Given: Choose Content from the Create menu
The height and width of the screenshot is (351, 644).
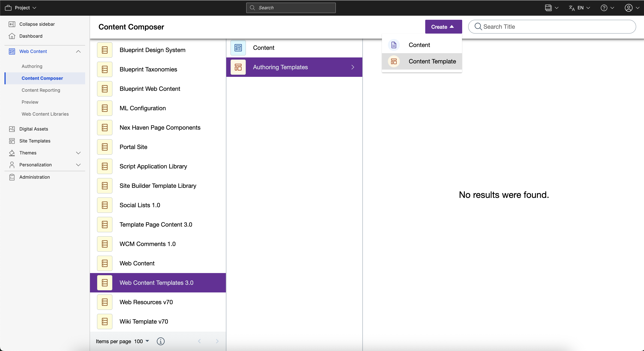Looking at the screenshot, I should point(419,45).
